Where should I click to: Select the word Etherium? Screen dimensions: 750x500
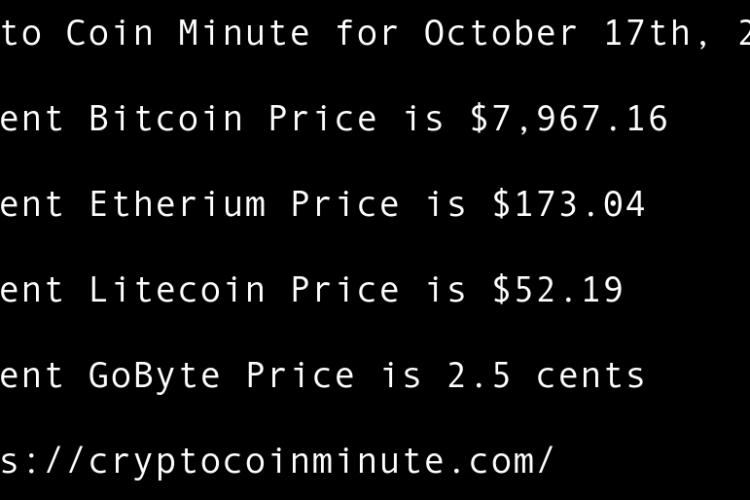pyautogui.click(x=177, y=205)
